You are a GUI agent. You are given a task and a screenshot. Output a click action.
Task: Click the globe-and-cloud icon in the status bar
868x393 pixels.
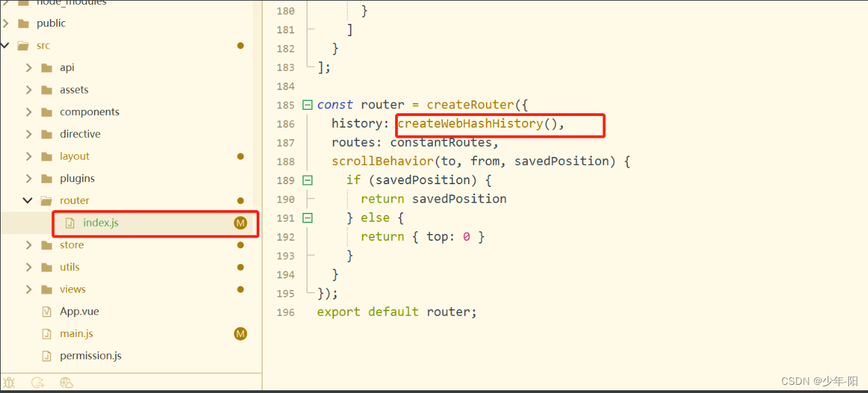coord(66,382)
